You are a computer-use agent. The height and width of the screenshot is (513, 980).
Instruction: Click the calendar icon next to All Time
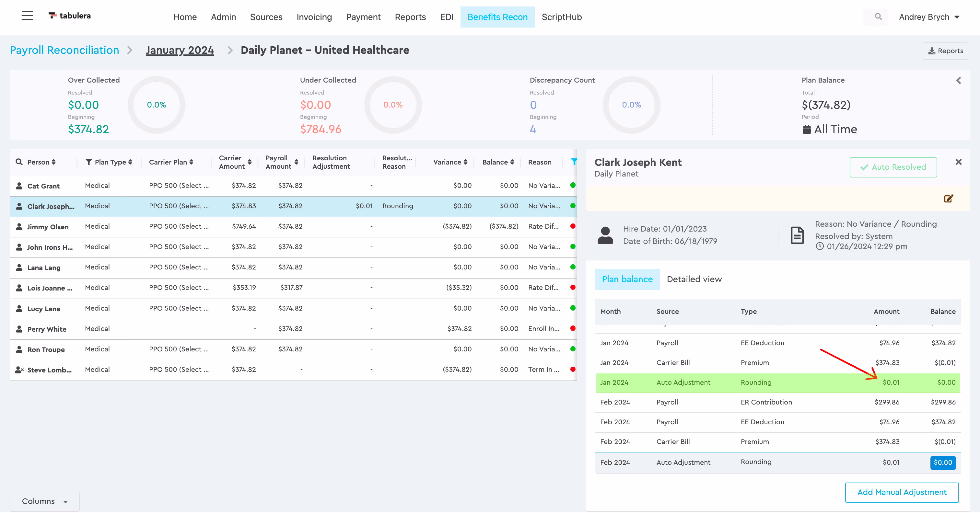[x=806, y=129]
